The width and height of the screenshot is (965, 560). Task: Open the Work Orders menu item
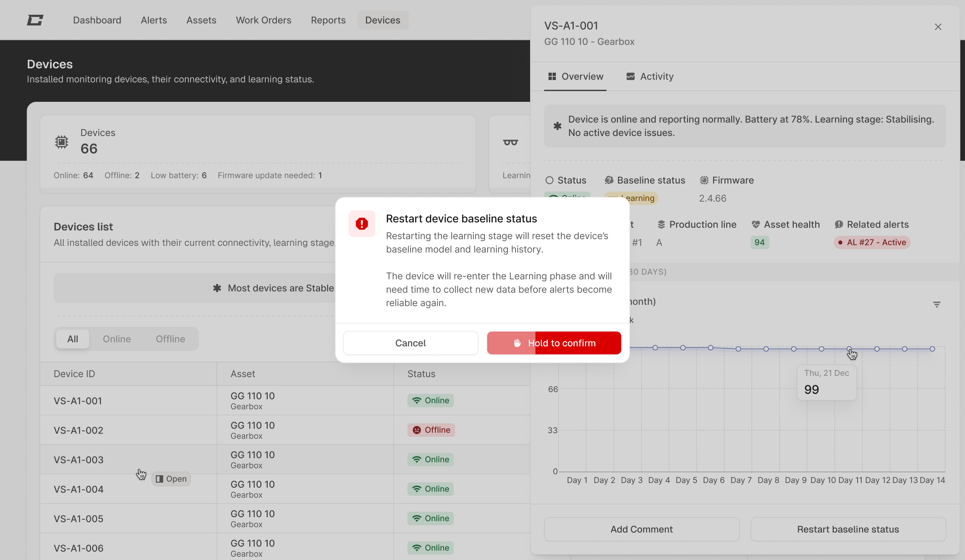[263, 20]
